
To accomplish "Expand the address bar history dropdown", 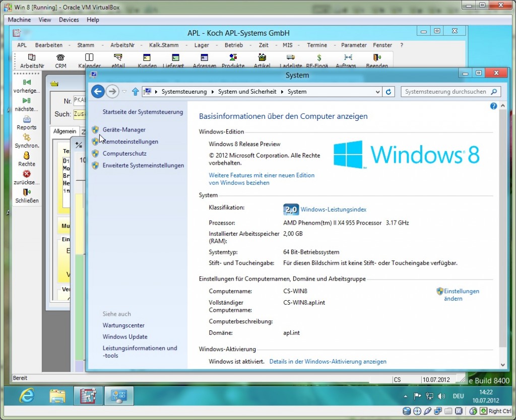I will point(377,92).
